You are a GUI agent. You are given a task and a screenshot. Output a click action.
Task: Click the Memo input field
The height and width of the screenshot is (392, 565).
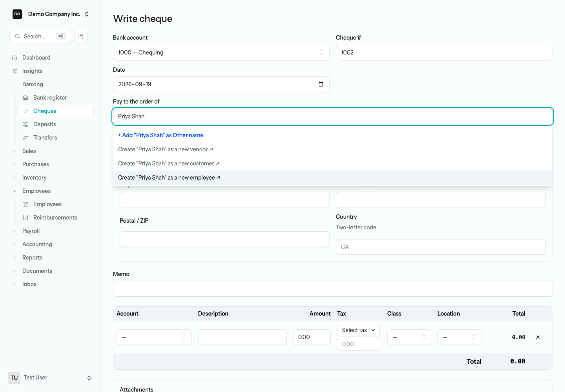pos(333,289)
